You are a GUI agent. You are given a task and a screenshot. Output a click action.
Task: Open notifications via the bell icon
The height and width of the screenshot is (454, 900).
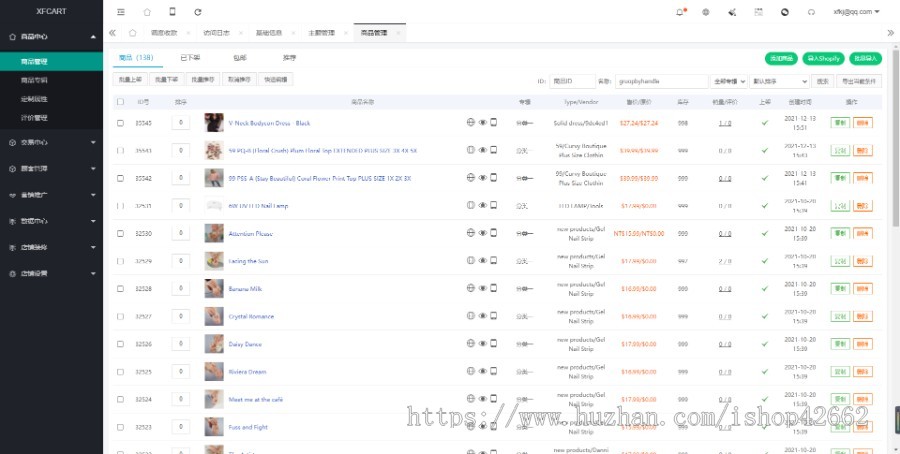[680, 11]
